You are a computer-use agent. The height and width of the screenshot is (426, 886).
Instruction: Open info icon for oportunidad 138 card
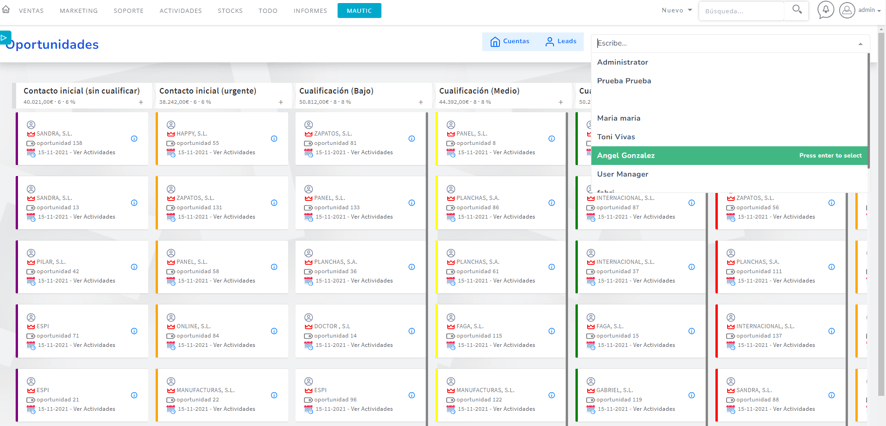click(134, 139)
